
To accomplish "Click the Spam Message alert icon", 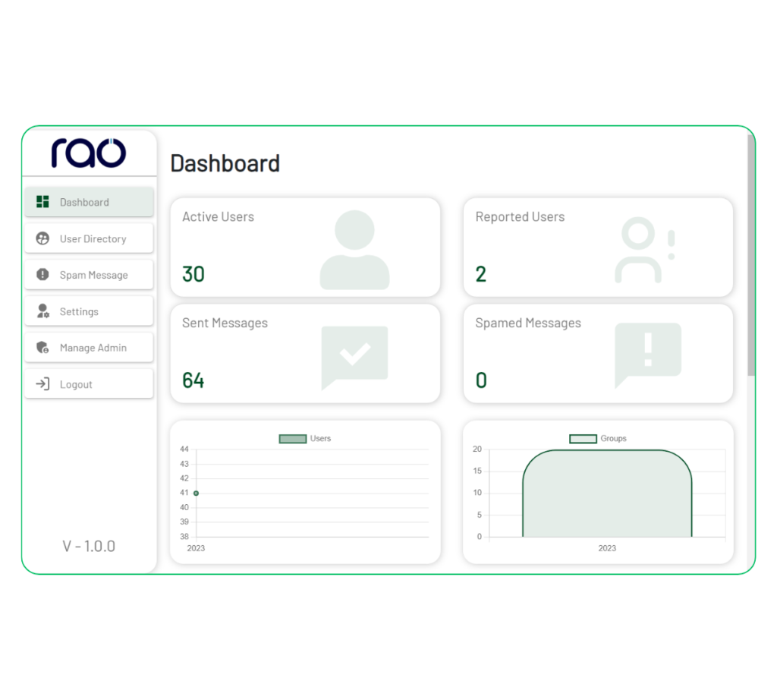I will (42, 275).
